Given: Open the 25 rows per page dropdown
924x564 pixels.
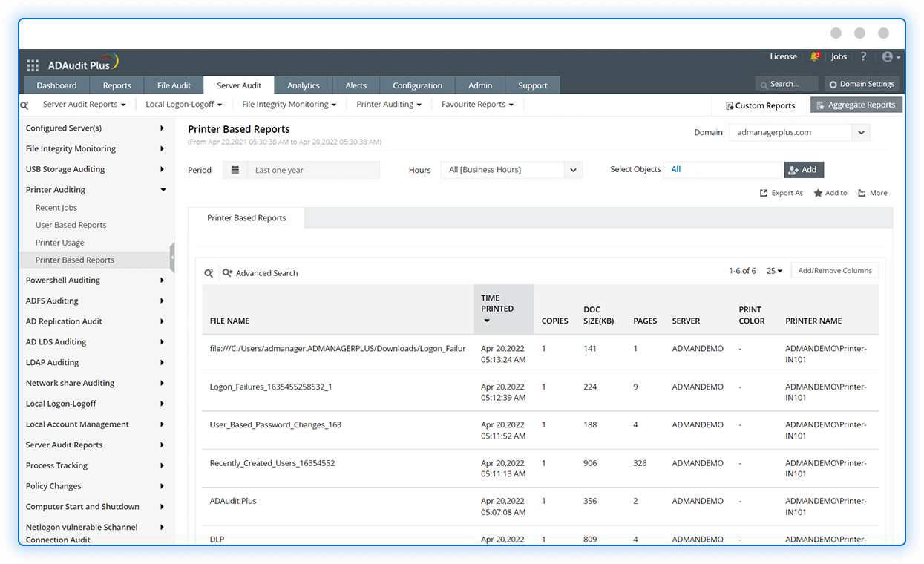Looking at the screenshot, I should (x=774, y=271).
